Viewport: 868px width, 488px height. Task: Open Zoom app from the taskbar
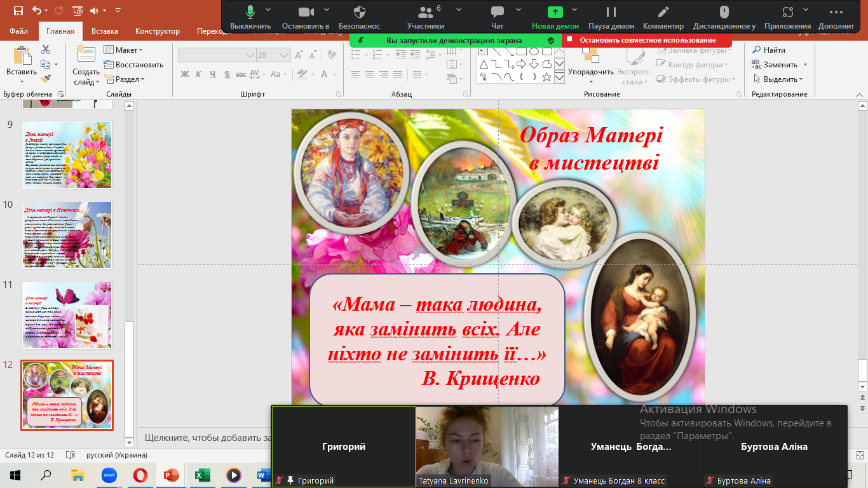point(109,475)
